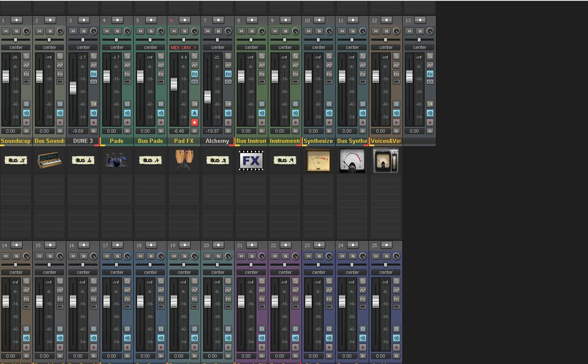The width and height of the screenshot is (588, 364).
Task: Collapse folder on the Bus Instrum track
Action: [x=261, y=104]
